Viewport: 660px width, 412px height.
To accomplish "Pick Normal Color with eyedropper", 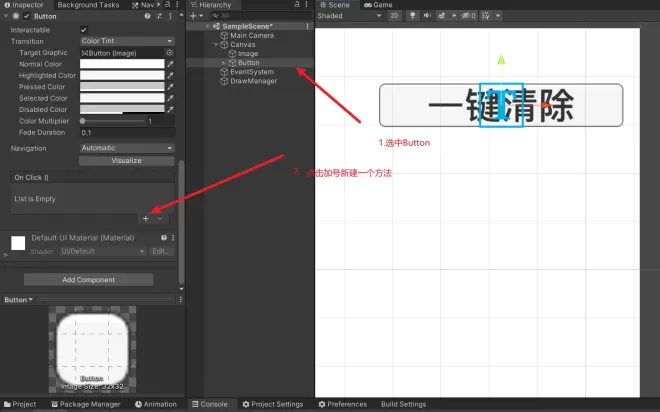I will [170, 64].
